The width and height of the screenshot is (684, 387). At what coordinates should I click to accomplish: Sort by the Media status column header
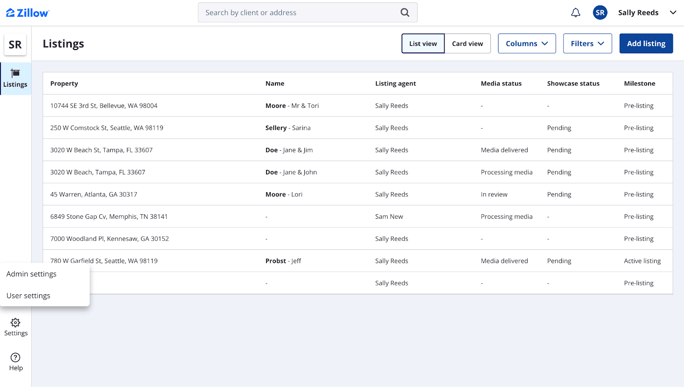[x=501, y=83]
